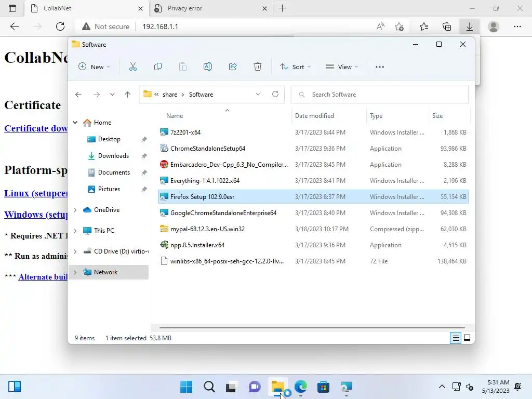Select Pictures in navigation pane
The image size is (532, 399).
tap(109, 189)
